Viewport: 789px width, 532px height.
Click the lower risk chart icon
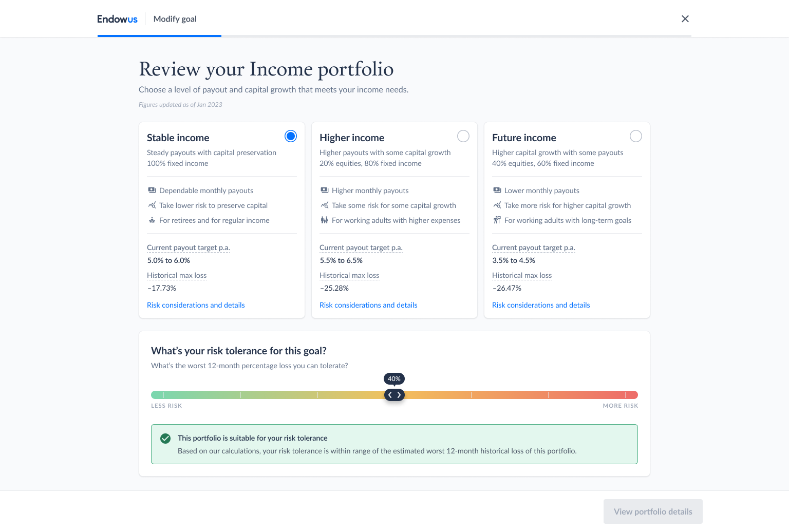point(152,205)
